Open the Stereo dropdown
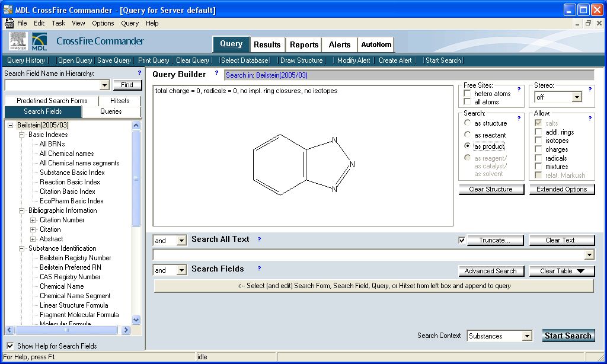 pos(577,97)
